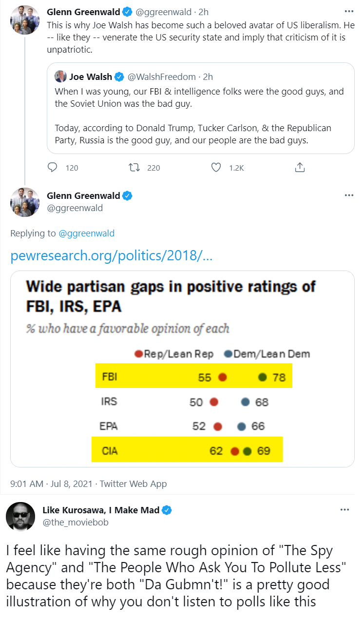
Task: Click the @the_moviebob handle
Action: point(76,523)
